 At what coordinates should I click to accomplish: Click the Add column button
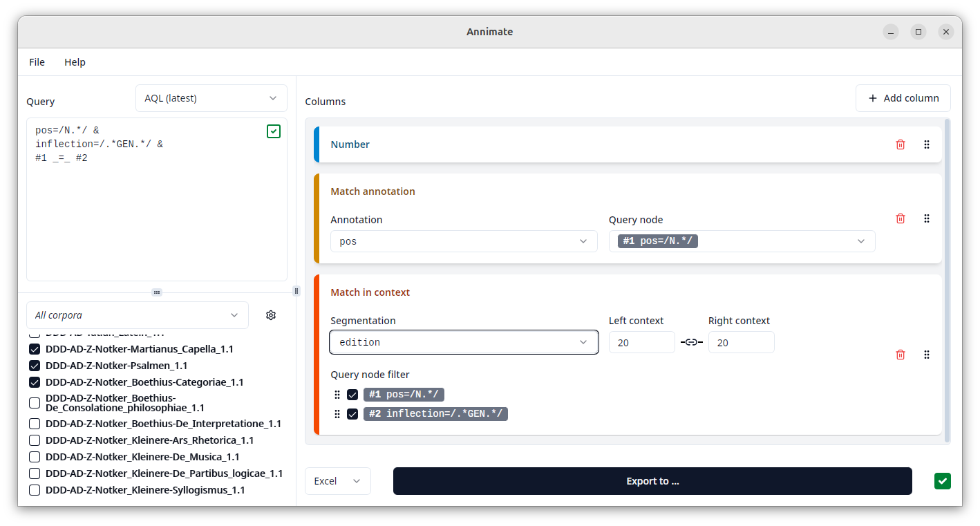[903, 98]
